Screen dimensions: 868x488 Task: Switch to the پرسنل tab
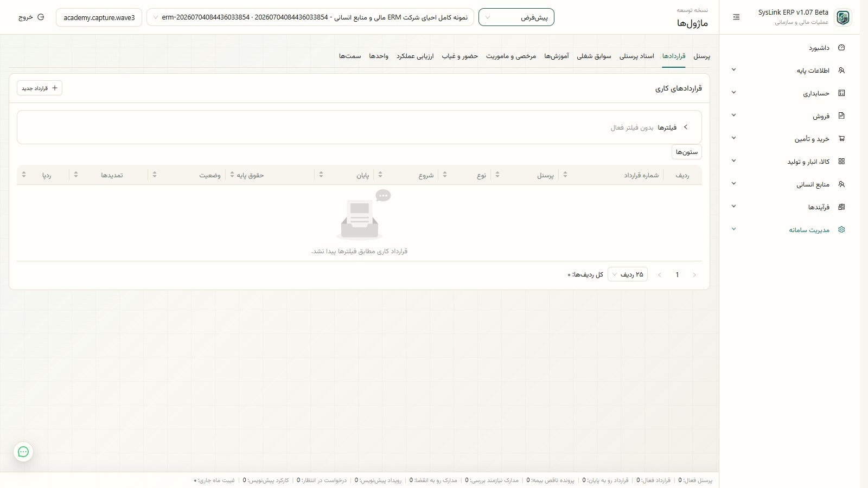coord(702,56)
